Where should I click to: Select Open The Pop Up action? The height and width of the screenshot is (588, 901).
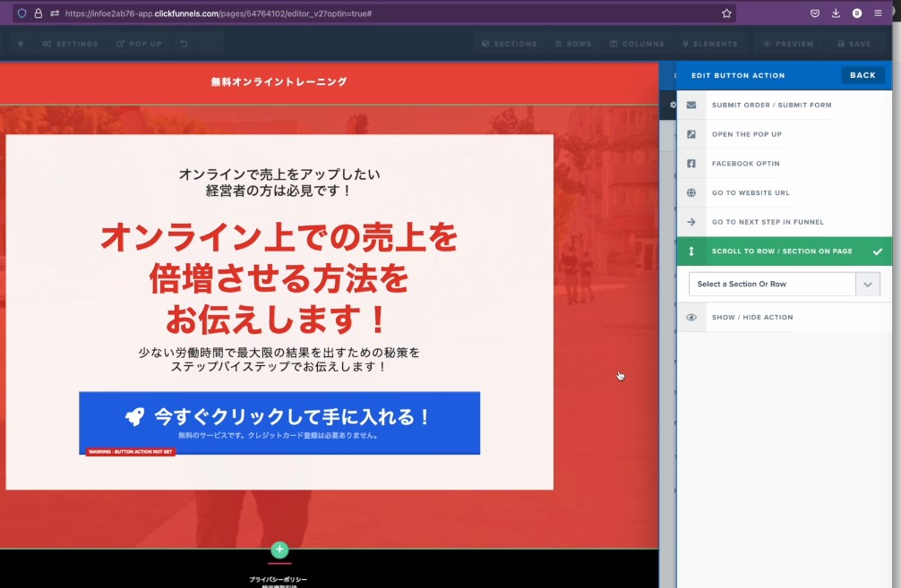click(785, 134)
